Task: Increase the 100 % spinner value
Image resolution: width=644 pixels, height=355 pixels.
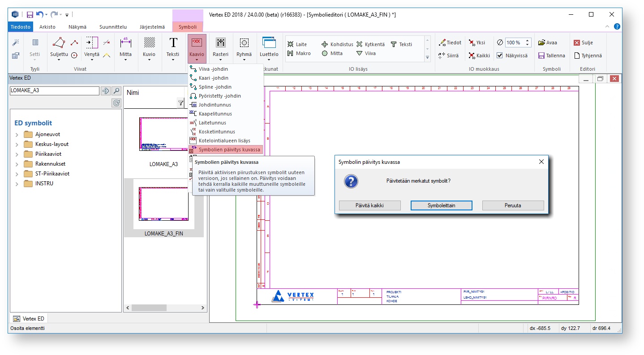Action: point(528,41)
